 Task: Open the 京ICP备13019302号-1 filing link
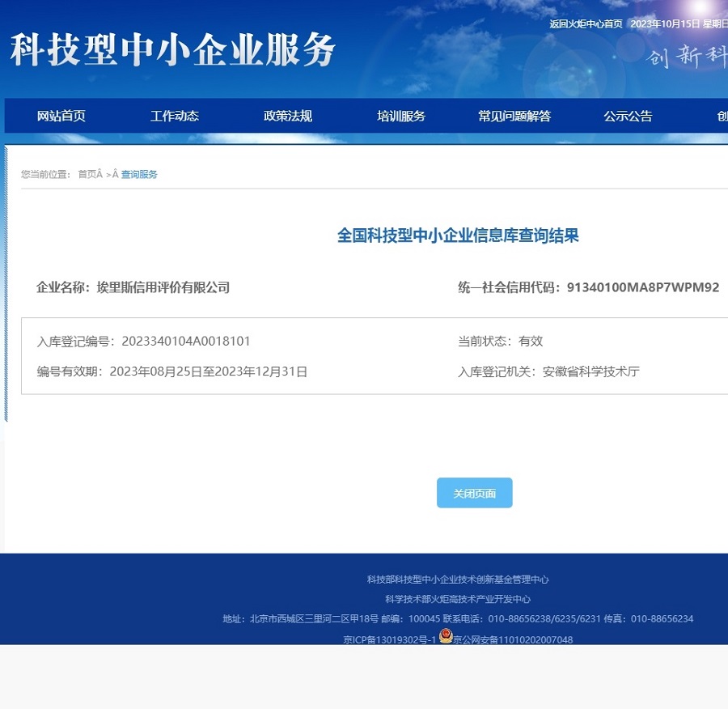(x=388, y=639)
